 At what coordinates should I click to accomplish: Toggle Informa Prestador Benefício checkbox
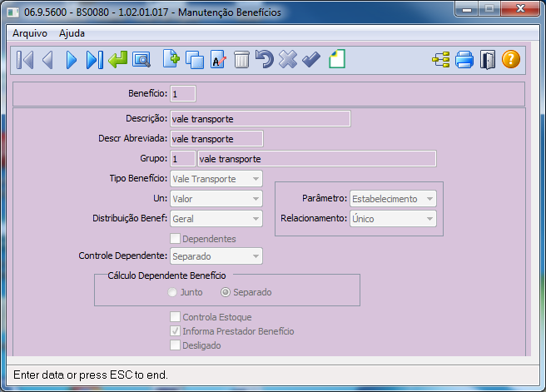pos(175,330)
